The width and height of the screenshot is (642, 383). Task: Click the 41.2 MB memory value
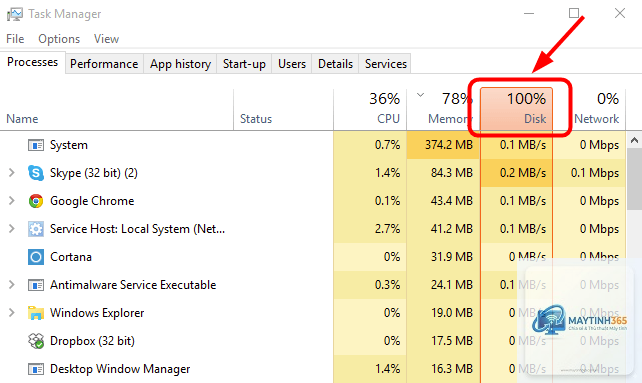(452, 229)
